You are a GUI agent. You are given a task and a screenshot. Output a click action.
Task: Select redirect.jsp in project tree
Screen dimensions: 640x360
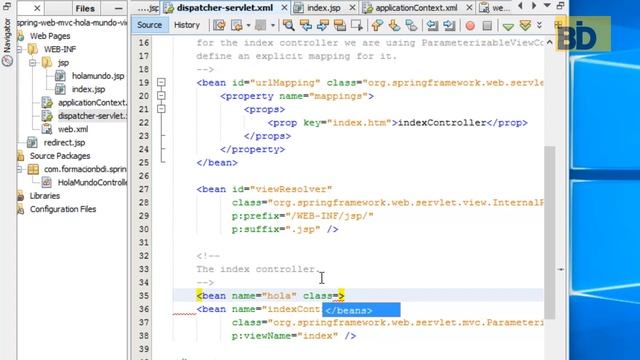pos(64,143)
